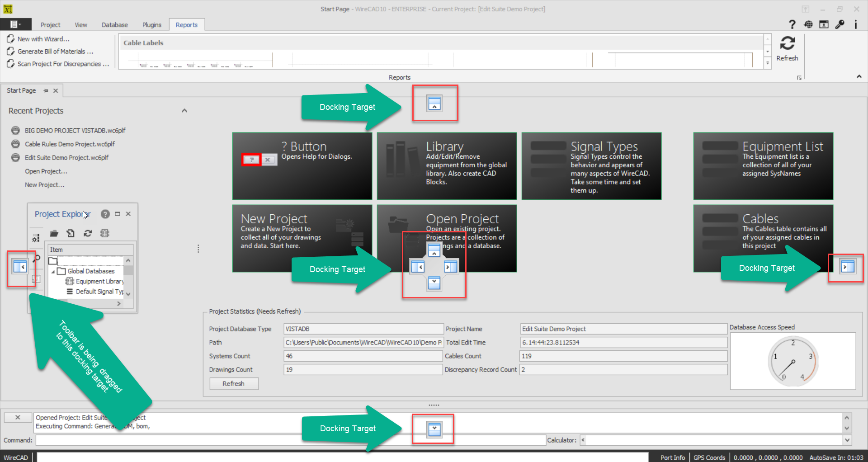
Task: Open the Project menu tab
Action: click(x=50, y=25)
